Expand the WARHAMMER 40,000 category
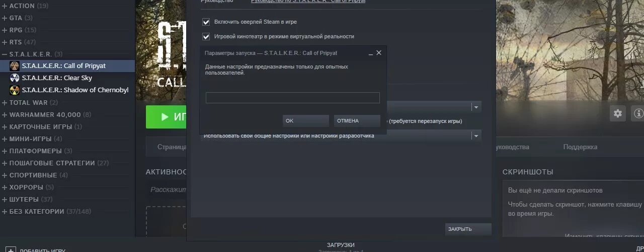This screenshot has height=252, width=644. pyautogui.click(x=5, y=114)
